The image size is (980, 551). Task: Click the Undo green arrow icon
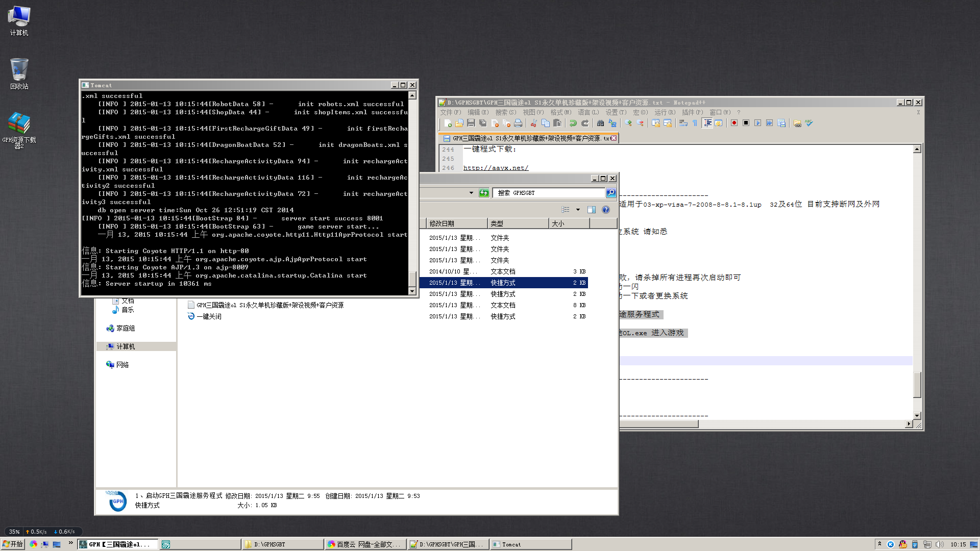(573, 123)
